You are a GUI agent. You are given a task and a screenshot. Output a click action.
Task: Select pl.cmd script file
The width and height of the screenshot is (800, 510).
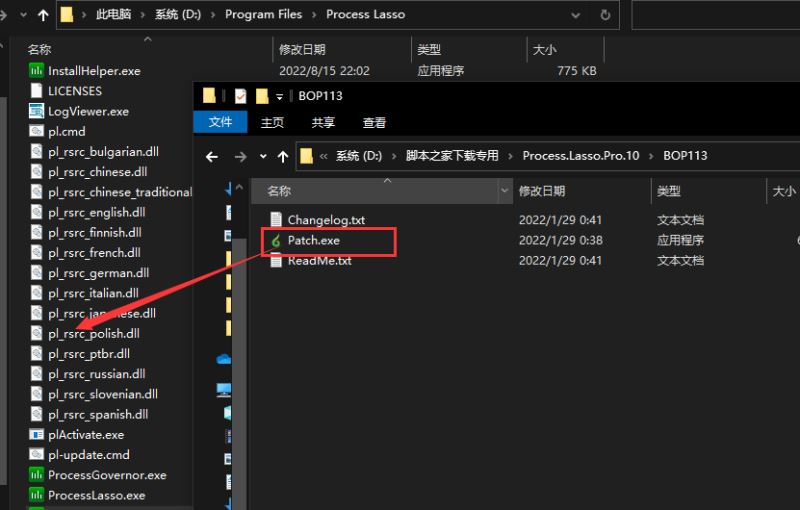tap(58, 132)
